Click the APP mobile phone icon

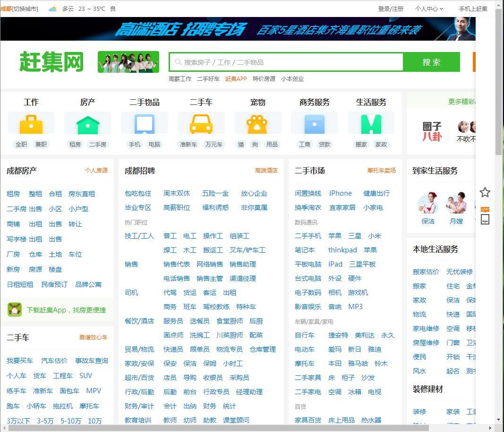click(x=485, y=216)
